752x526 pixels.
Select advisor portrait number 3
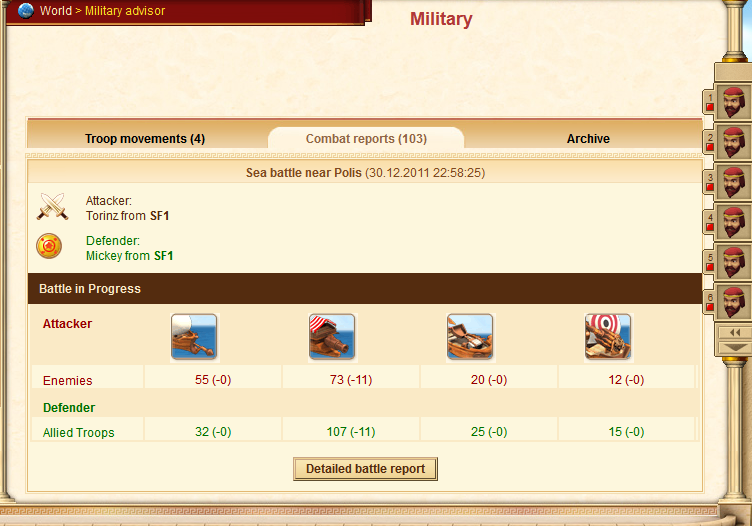click(734, 183)
